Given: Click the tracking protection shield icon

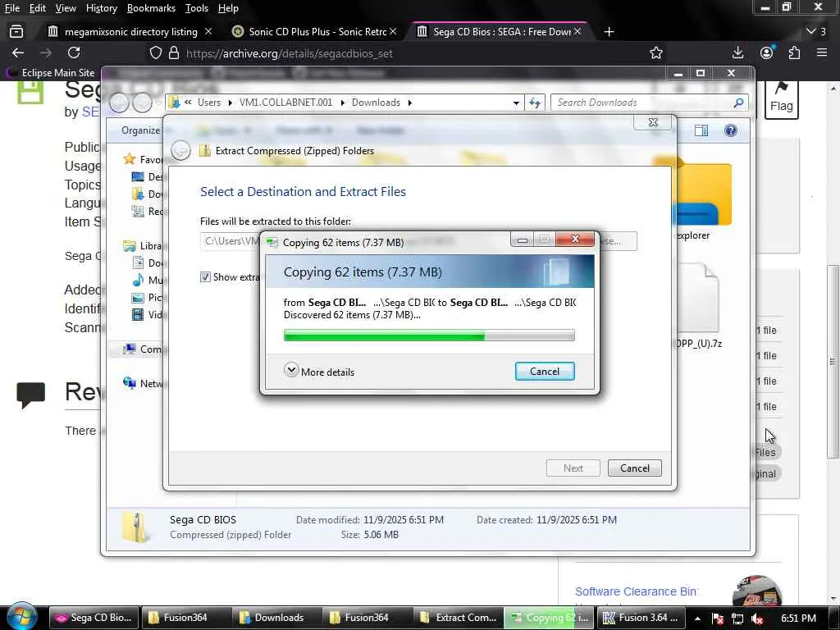Looking at the screenshot, I should click(x=155, y=53).
